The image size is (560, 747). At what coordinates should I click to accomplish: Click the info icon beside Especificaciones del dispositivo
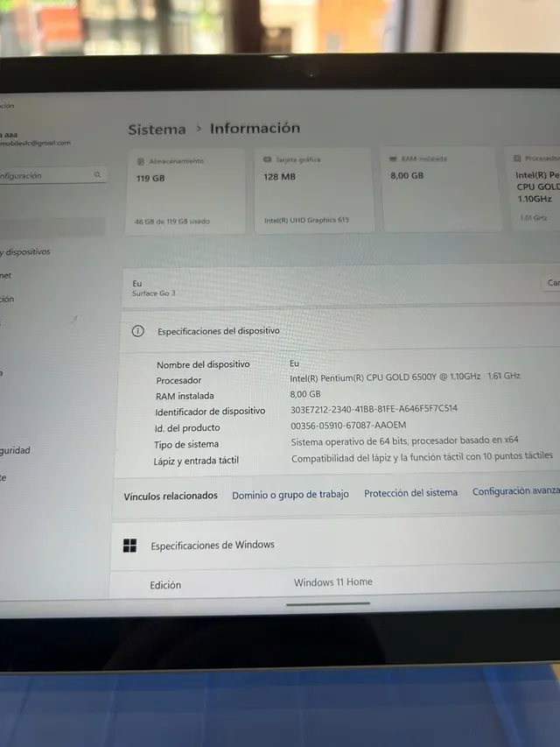coord(138,331)
